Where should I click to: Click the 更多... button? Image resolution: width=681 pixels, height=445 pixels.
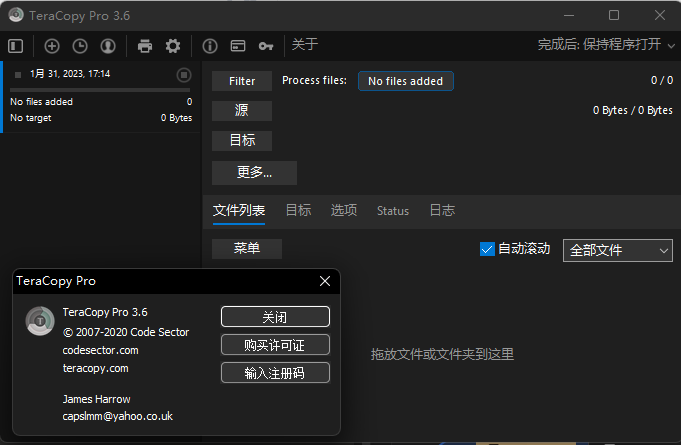pos(255,173)
